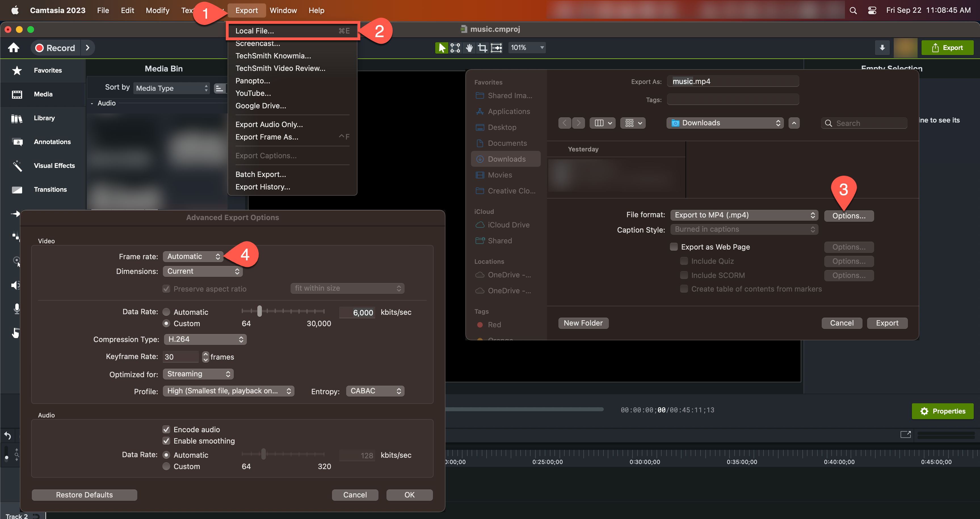Choose Export Audio Only from menu
980x519 pixels.
tap(269, 124)
